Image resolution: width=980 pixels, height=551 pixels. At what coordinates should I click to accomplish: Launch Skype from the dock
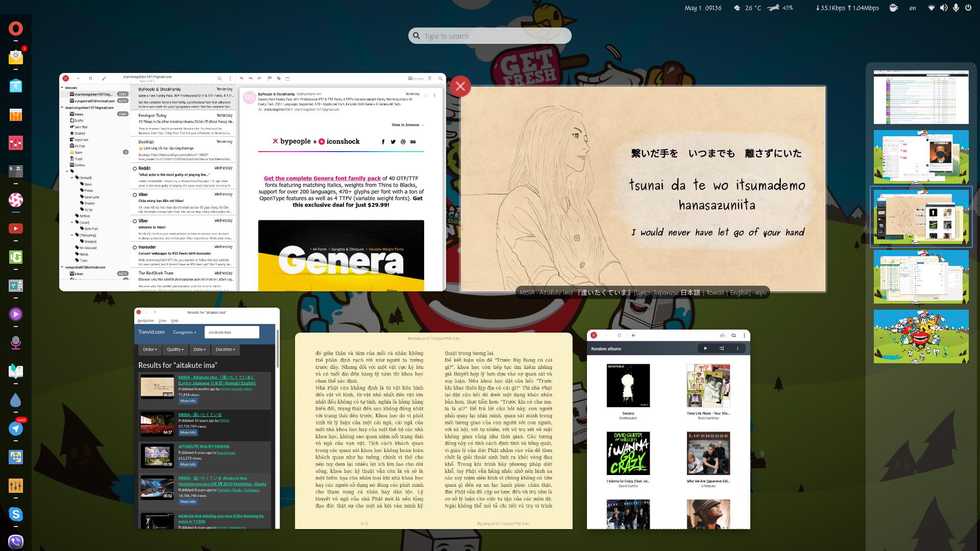[x=16, y=514]
